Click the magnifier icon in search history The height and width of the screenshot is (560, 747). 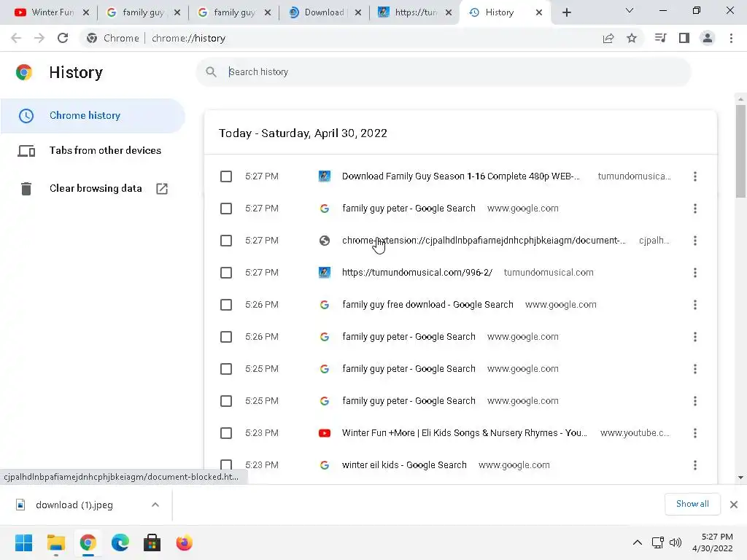(211, 72)
